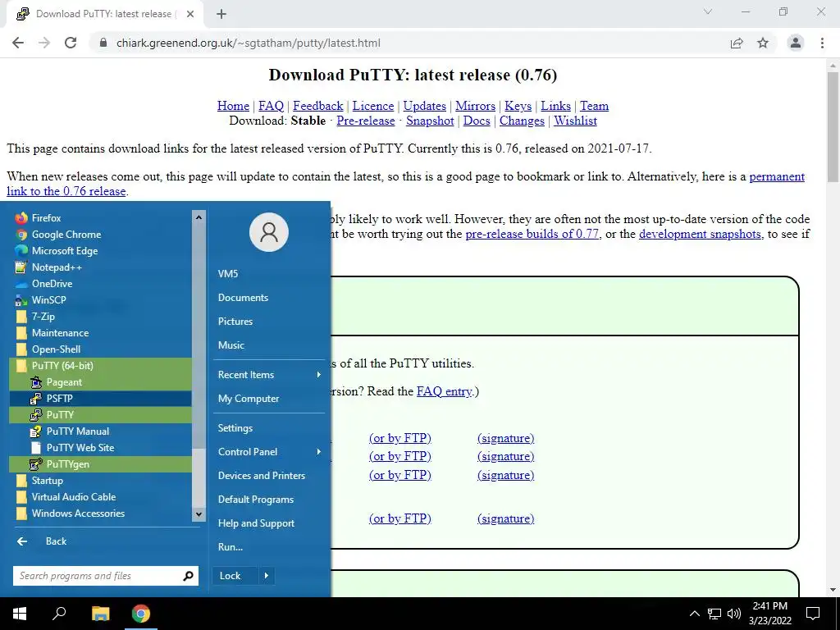Expand the Windows Accessories folder
This screenshot has width=840, height=630.
(100, 514)
